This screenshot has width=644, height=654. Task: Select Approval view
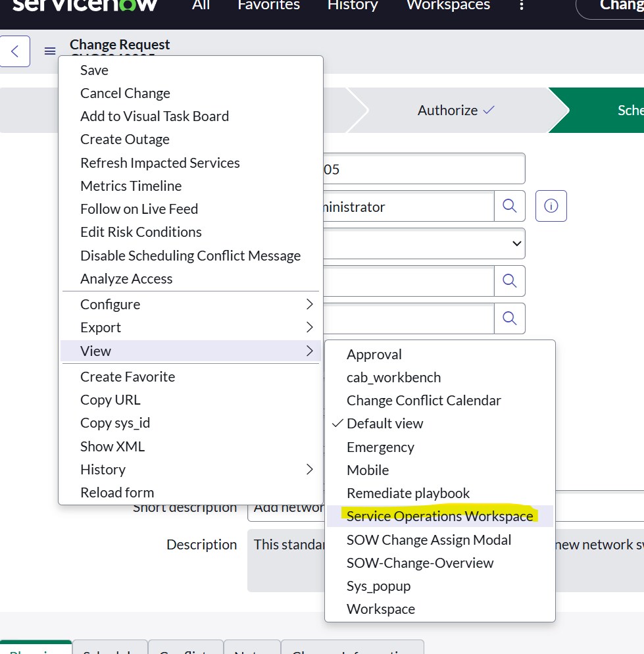click(440, 355)
